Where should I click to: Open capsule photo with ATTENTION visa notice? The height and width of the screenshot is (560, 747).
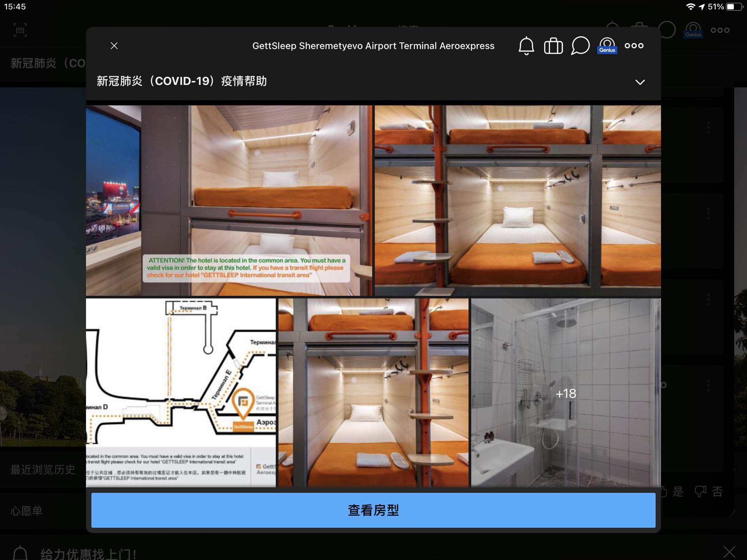[229, 200]
